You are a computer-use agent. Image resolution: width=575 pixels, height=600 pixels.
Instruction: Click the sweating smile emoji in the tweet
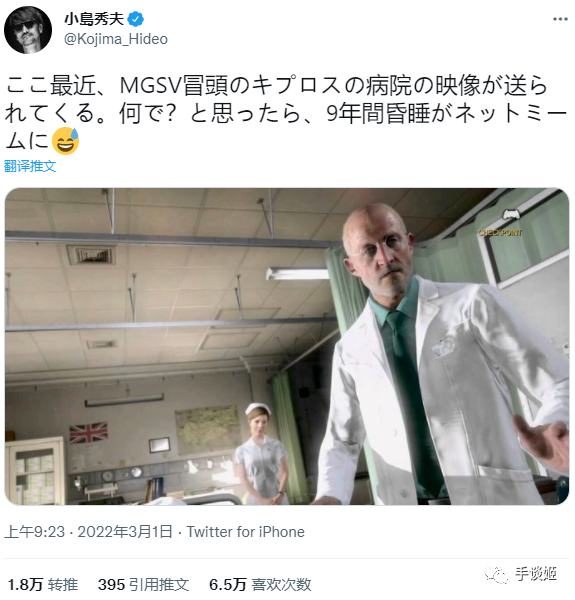65,141
